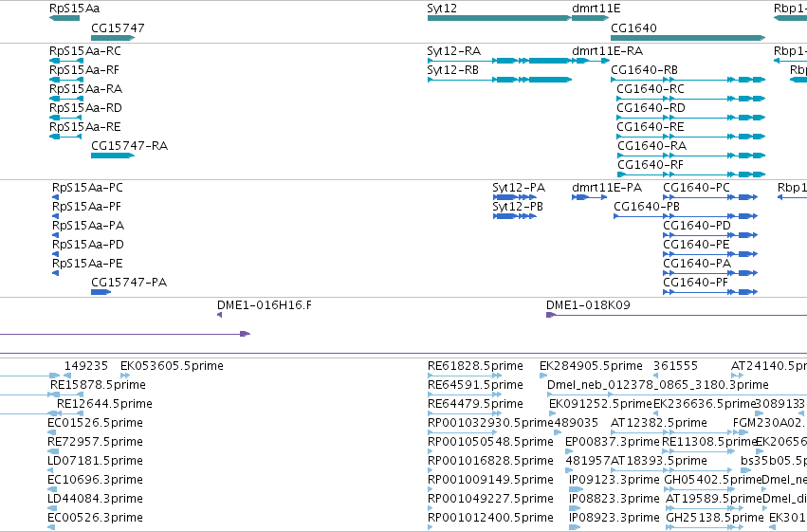The width and height of the screenshot is (807, 532).
Task: Click EST RP001049227.5prime
Action: point(490,499)
